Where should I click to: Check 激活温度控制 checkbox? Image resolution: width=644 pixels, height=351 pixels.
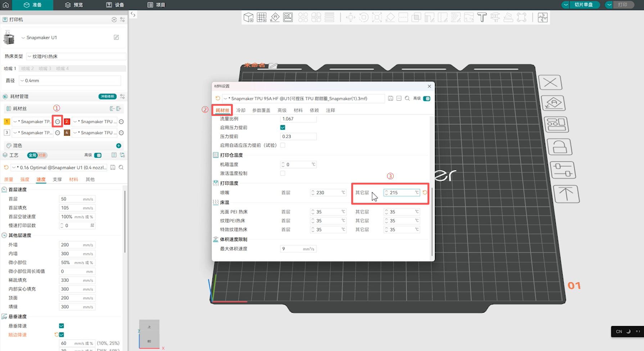(283, 173)
